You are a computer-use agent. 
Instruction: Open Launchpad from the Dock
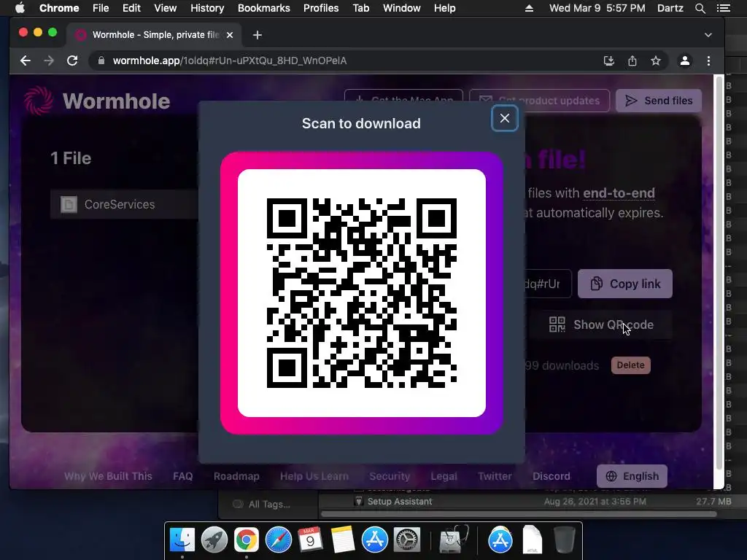(214, 540)
